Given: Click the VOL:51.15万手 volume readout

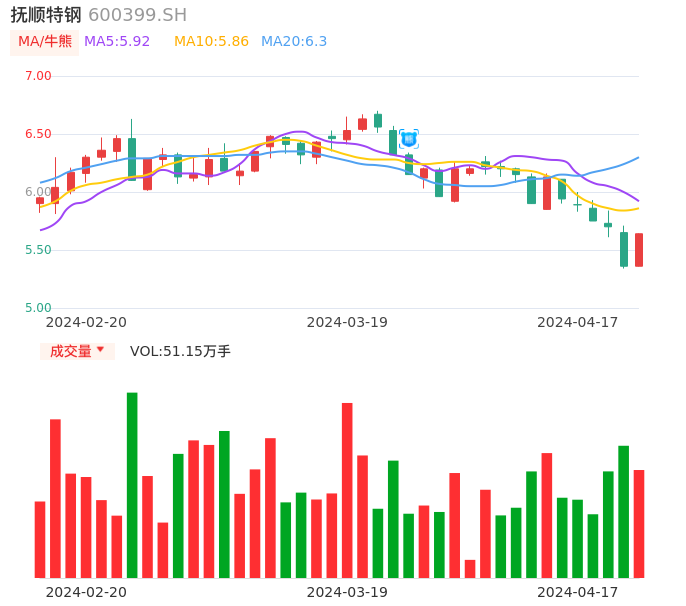Looking at the screenshot, I should click(x=180, y=351).
